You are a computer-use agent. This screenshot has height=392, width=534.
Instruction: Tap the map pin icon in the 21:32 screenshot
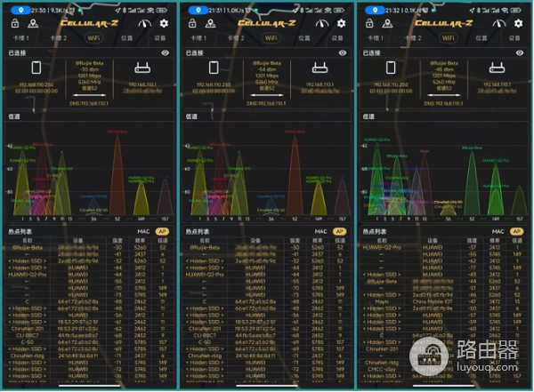point(387,23)
